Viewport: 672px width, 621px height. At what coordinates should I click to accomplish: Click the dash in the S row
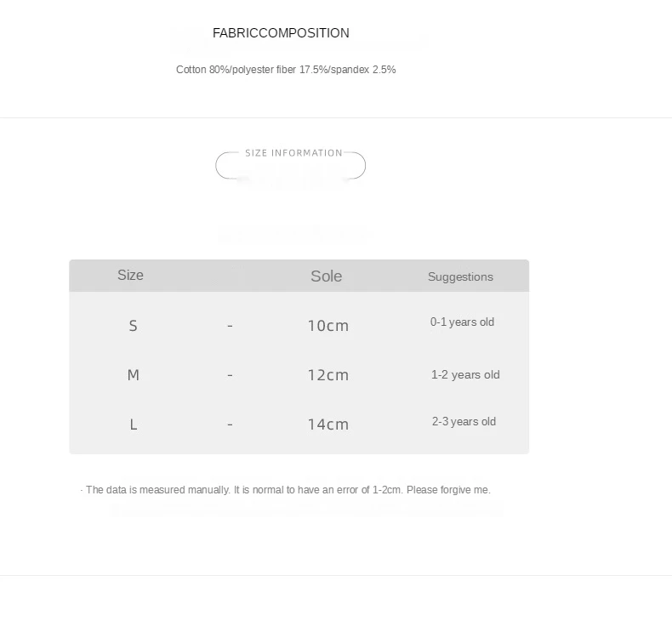coord(231,326)
